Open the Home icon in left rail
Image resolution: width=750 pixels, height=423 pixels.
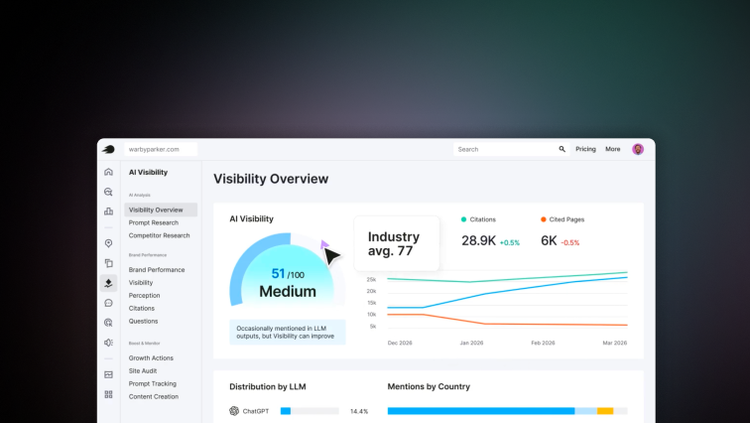pos(109,172)
